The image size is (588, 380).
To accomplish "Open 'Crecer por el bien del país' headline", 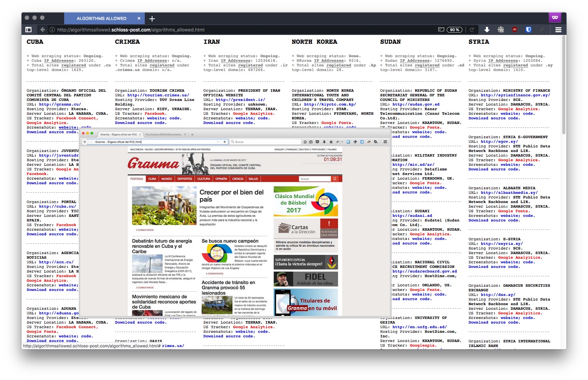I will tap(232, 196).
